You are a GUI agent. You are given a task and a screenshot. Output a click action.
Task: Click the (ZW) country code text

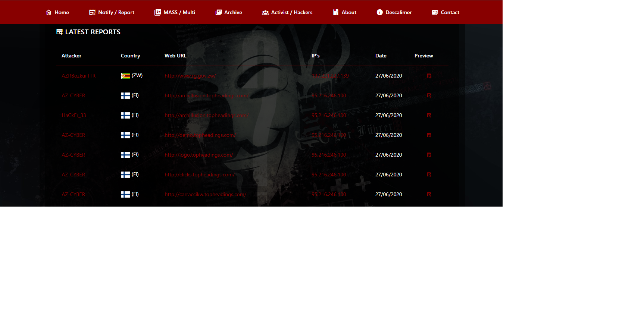[137, 75]
